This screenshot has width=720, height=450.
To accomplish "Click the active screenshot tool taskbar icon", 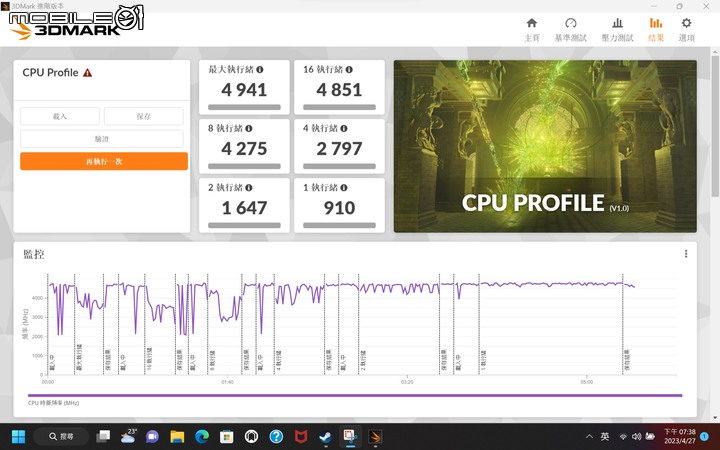I will 350,436.
